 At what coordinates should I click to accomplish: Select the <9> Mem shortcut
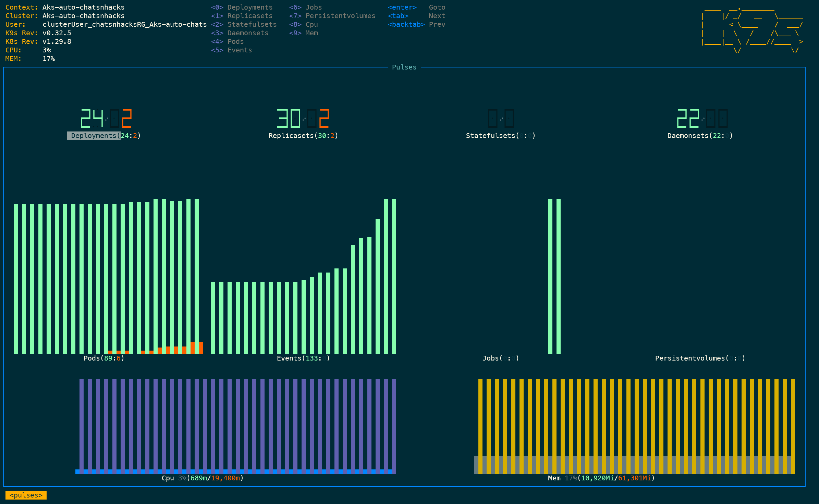pos(304,33)
